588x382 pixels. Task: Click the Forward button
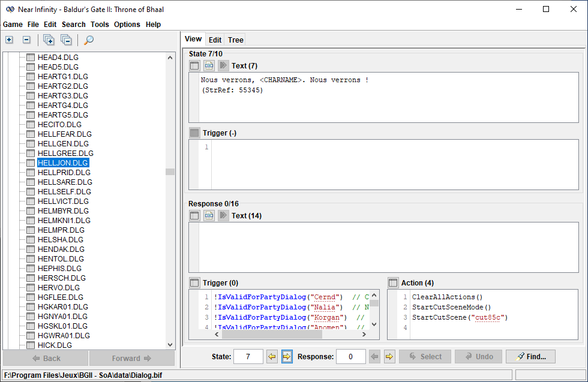[x=131, y=359]
